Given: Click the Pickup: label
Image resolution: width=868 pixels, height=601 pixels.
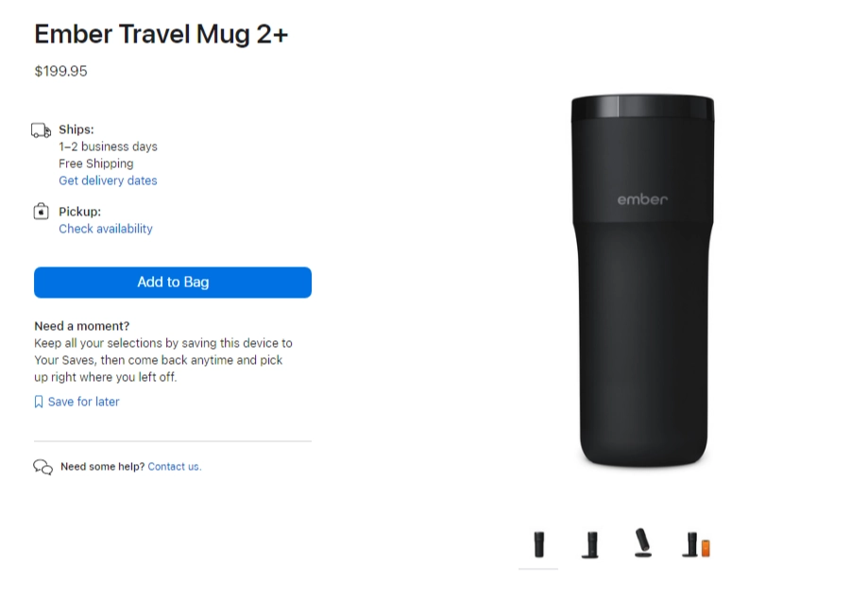Looking at the screenshot, I should (x=80, y=212).
